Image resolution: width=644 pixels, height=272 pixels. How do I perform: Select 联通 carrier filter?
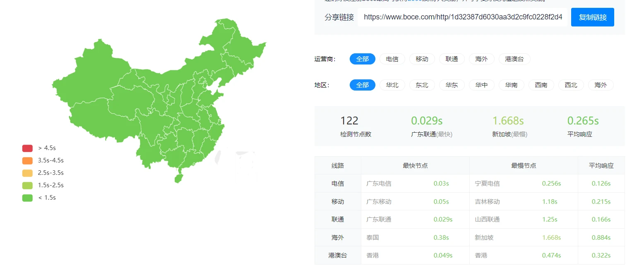[x=452, y=59]
